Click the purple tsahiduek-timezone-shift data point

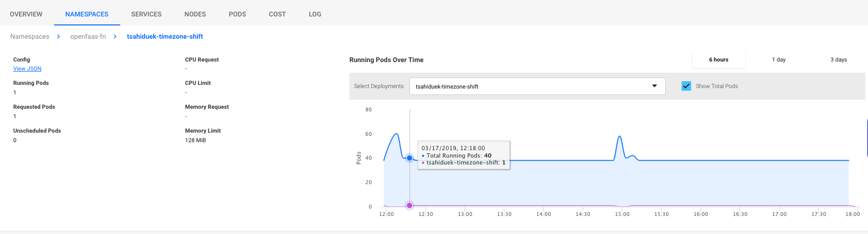tap(409, 205)
